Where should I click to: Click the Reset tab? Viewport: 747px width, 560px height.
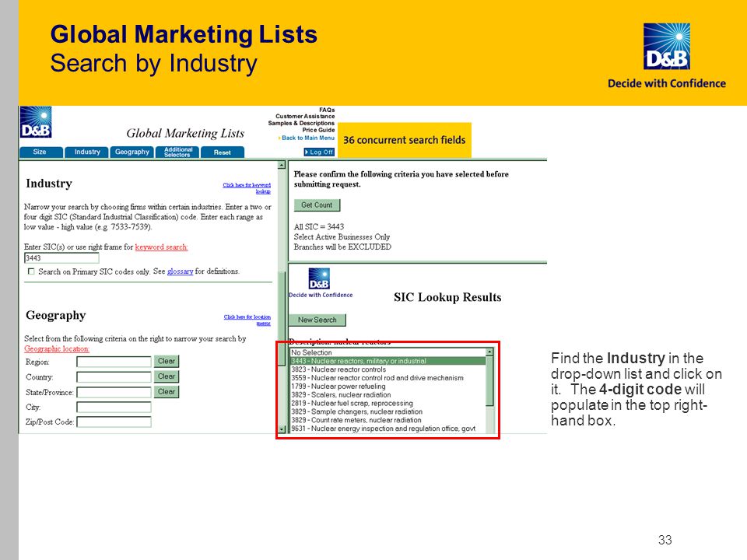pos(223,152)
